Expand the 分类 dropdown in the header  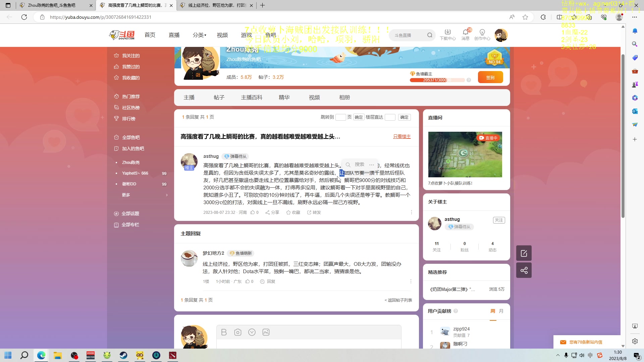tap(200, 35)
